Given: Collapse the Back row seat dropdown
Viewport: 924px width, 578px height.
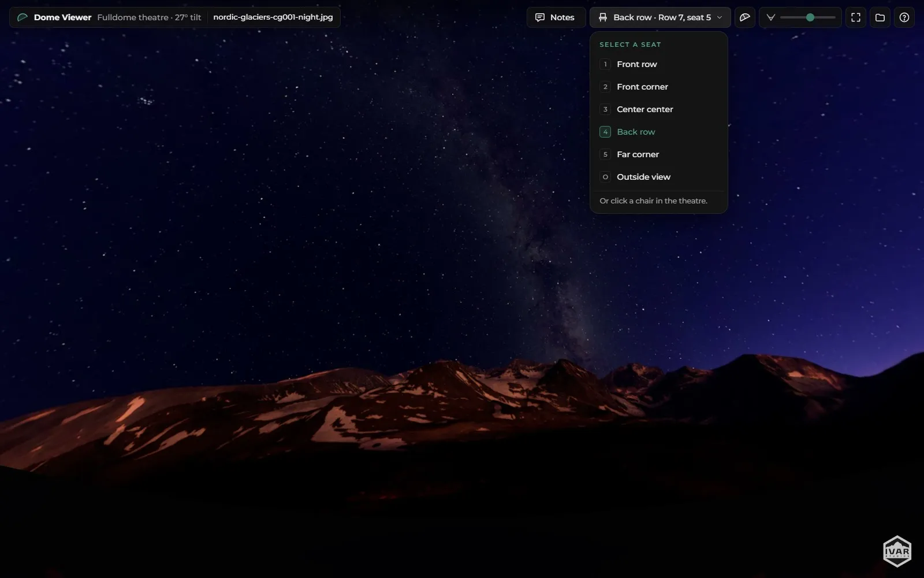Looking at the screenshot, I should pyautogui.click(x=660, y=17).
